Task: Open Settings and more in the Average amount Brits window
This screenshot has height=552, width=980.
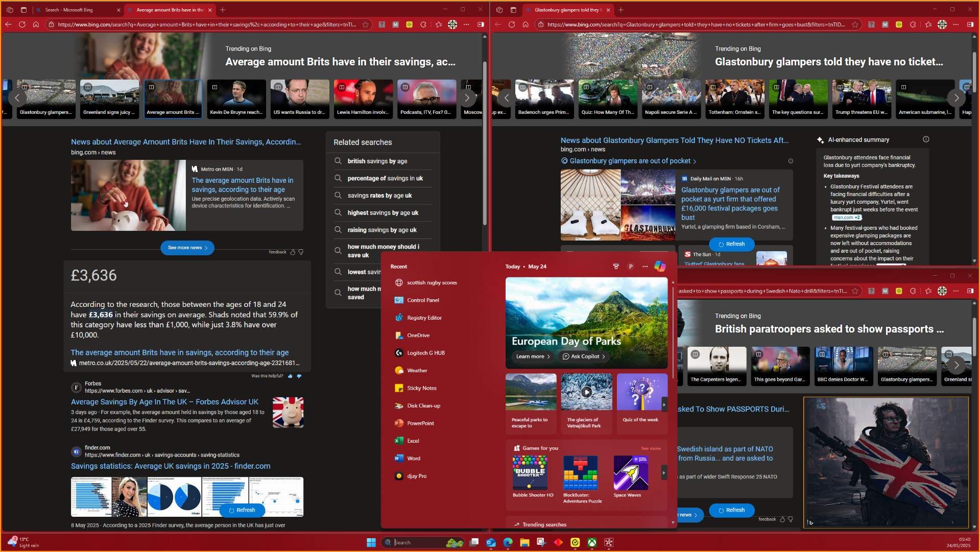Action: pos(466,25)
